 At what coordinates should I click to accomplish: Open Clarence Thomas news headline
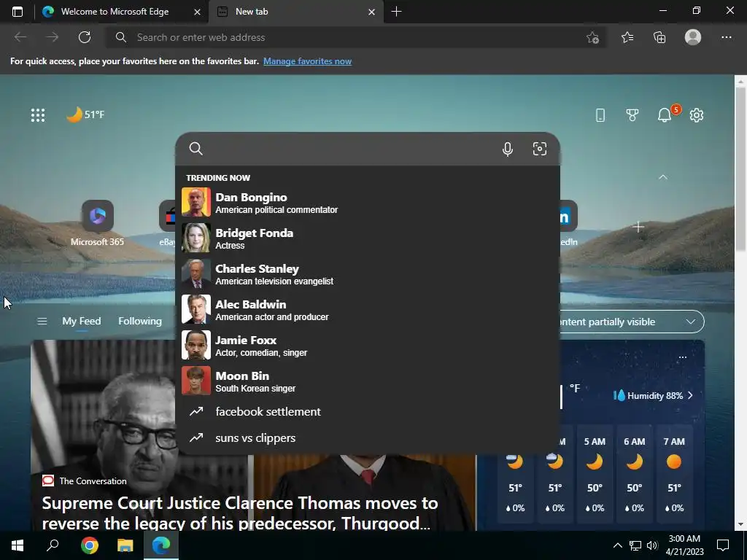[239, 513]
